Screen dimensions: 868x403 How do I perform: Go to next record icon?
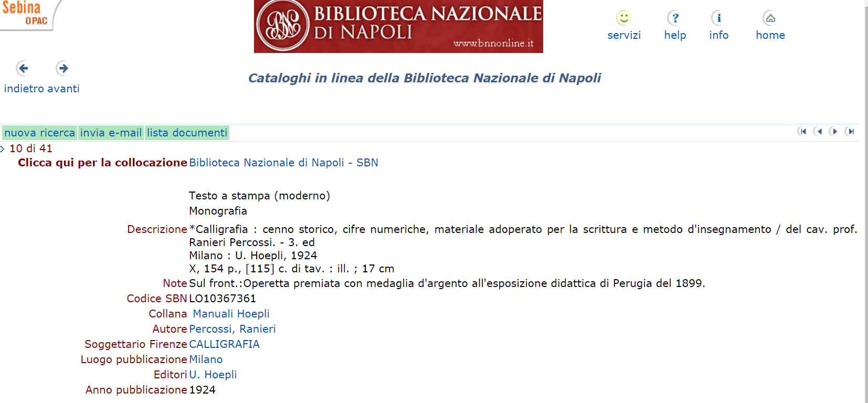point(834,131)
